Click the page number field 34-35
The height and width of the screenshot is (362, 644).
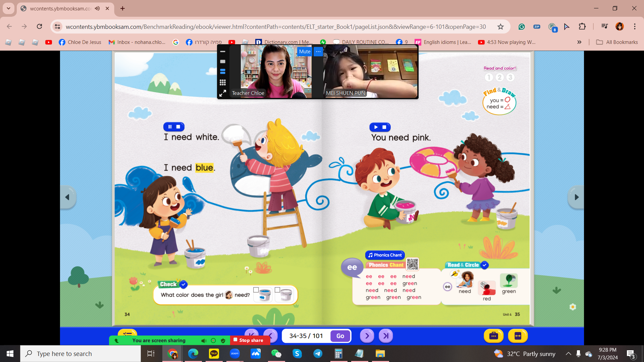pyautogui.click(x=306, y=336)
